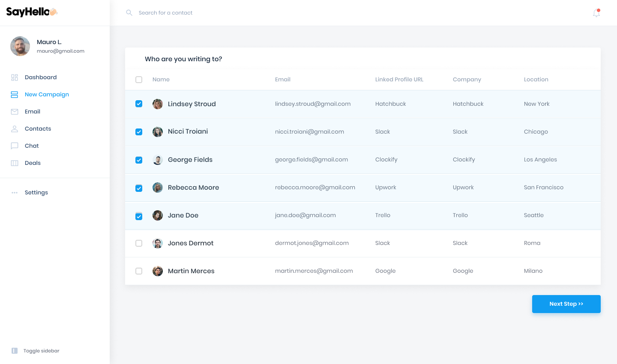
Task: Click the Toggle sidebar icon
Action: pos(15,351)
